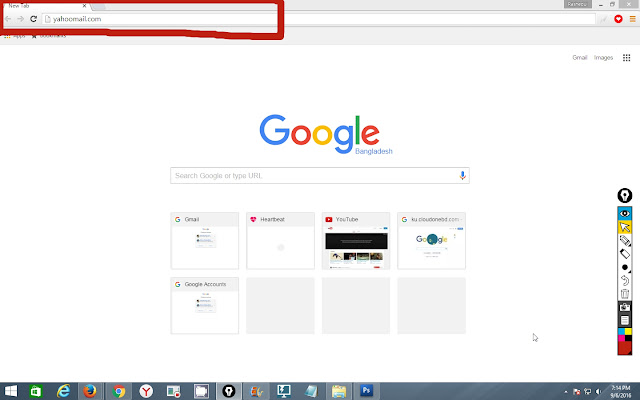Open the Gmail most-visited tile
This screenshot has height=400, width=640.
coord(204,240)
